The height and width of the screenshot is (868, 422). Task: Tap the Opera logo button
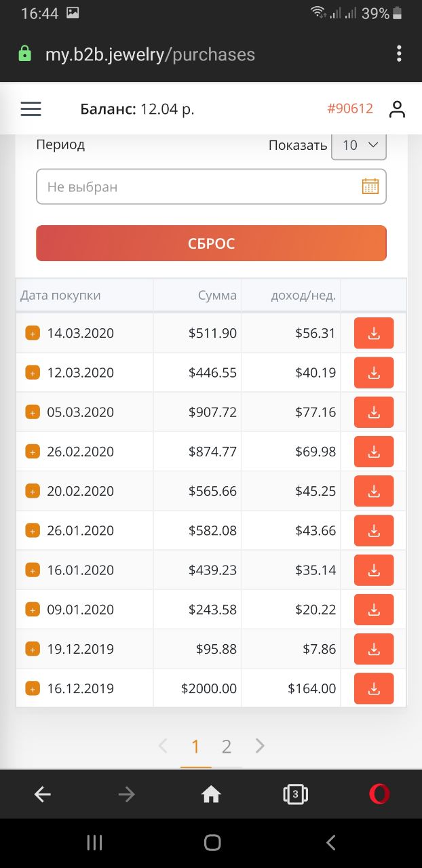coord(379,793)
